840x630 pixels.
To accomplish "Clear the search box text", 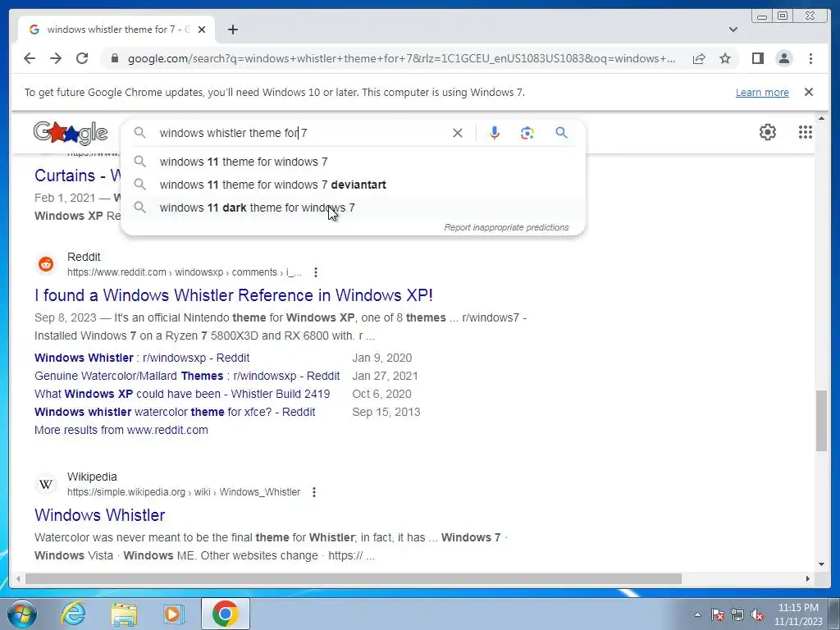I will [458, 133].
